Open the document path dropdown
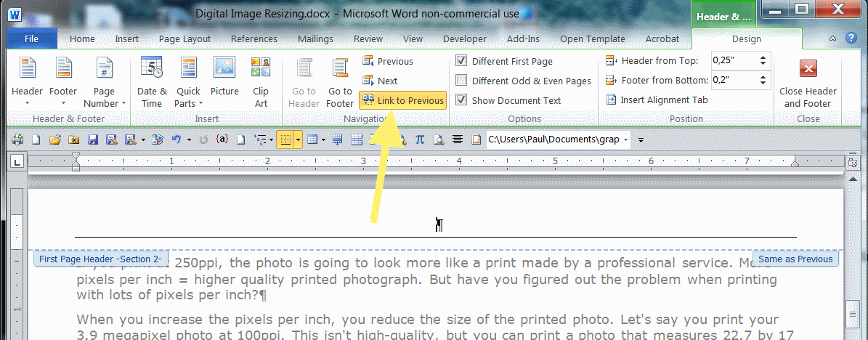 pos(626,140)
